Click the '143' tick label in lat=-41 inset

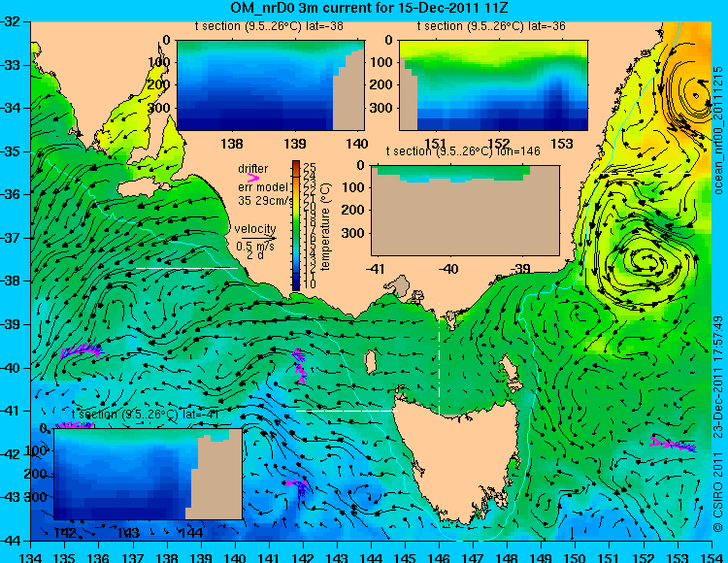click(x=128, y=533)
